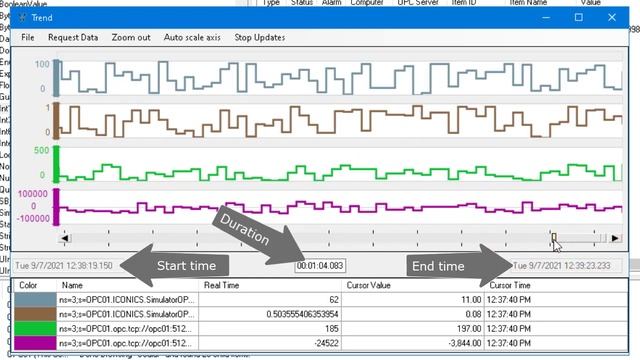Click the green axis label 500
Screen dimensions: 640x360
(41, 150)
